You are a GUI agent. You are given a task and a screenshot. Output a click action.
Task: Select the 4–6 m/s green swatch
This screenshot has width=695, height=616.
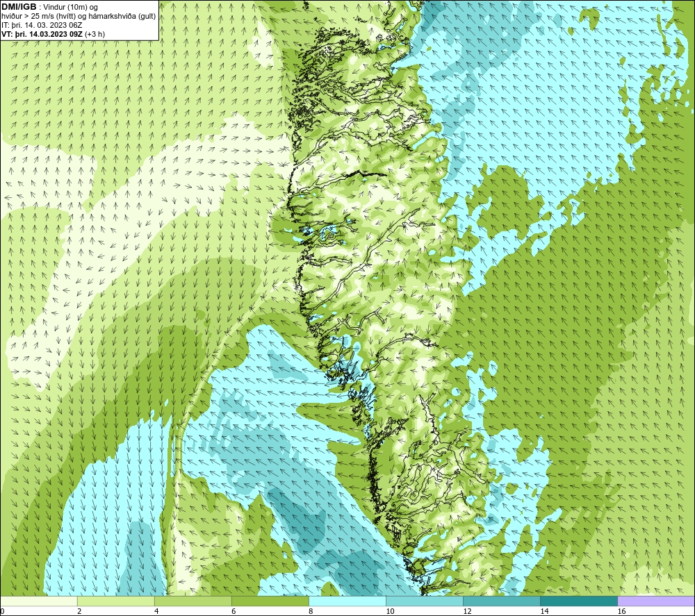coord(193,601)
